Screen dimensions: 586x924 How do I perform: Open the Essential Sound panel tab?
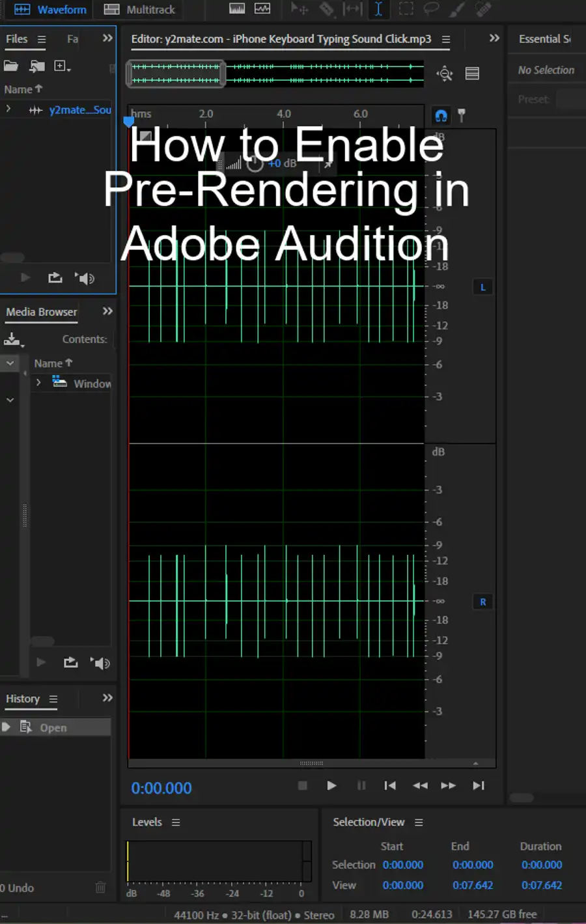click(545, 39)
